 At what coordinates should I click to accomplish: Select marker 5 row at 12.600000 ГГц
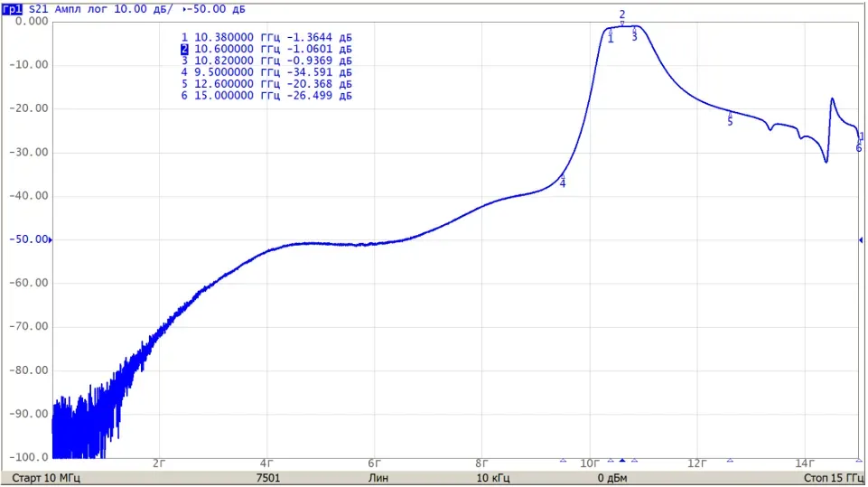266,84
